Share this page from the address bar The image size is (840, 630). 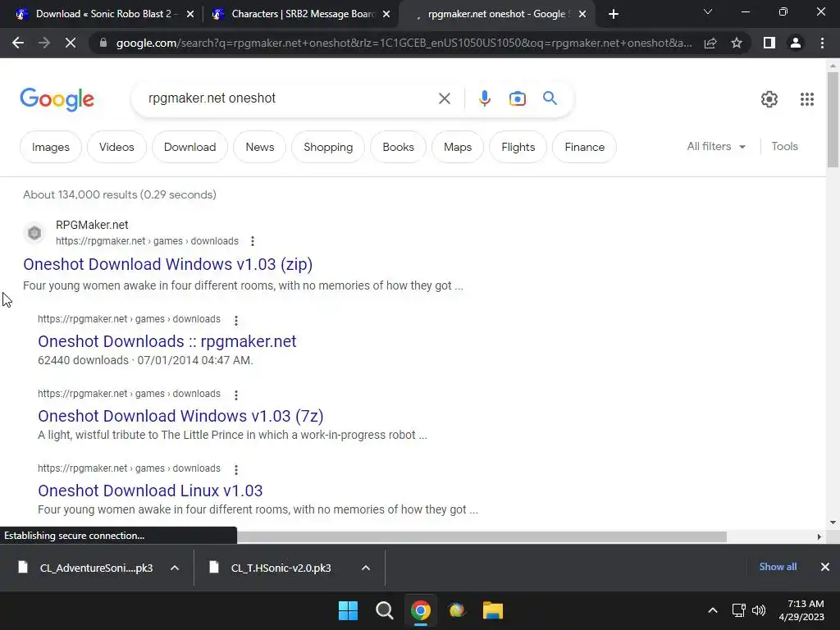click(710, 43)
